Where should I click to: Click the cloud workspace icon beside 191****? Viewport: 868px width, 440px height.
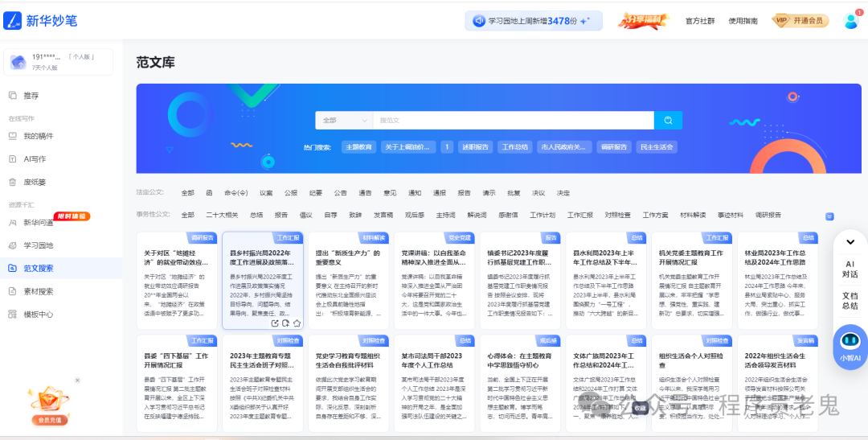tap(18, 61)
